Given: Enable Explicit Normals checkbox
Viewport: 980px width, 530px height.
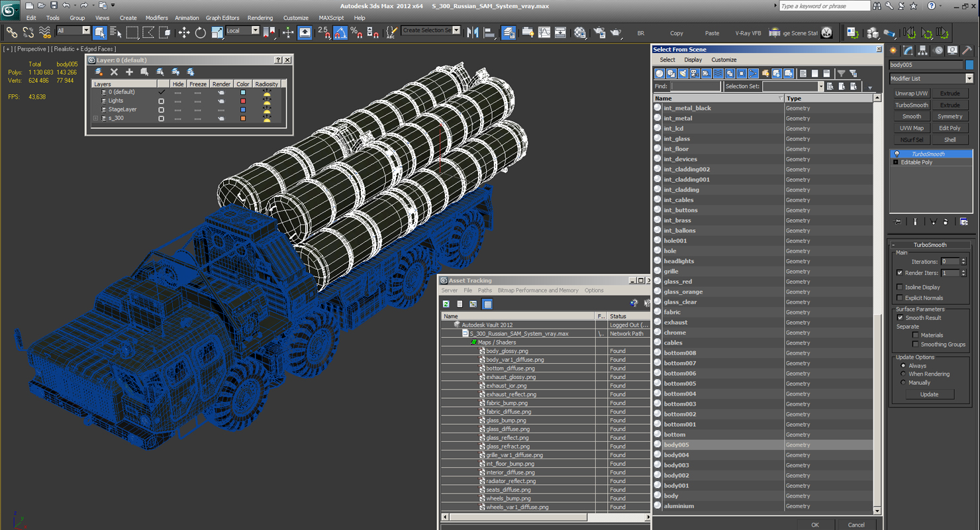Looking at the screenshot, I should (899, 298).
